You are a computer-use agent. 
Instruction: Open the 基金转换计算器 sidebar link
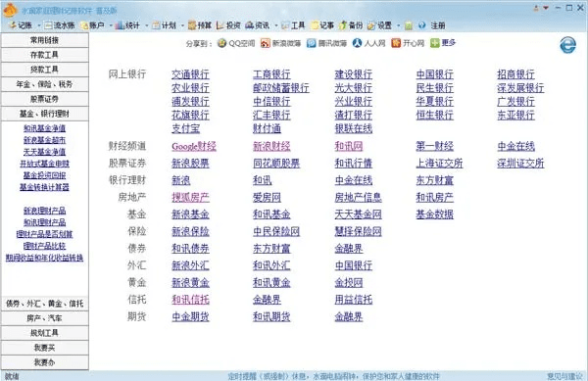[x=45, y=187]
